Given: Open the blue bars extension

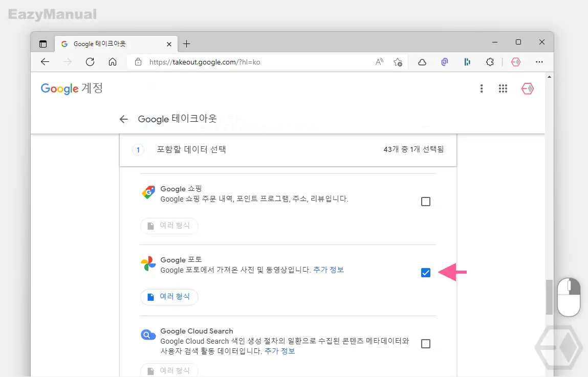Looking at the screenshot, I should [467, 62].
